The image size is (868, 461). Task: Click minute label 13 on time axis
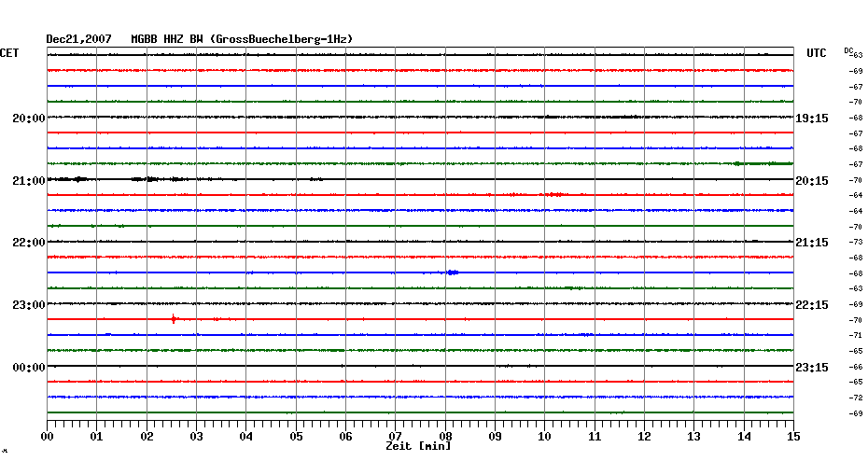(x=694, y=437)
